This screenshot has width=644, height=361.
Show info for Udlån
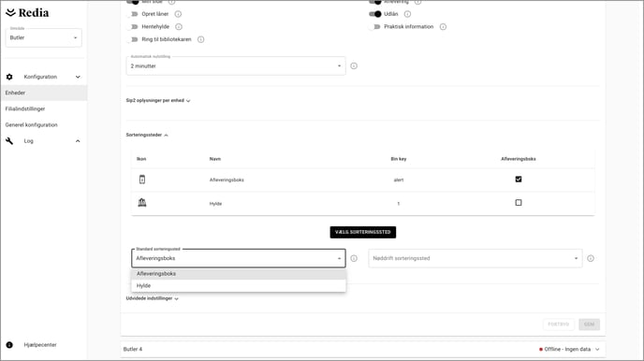tap(407, 14)
